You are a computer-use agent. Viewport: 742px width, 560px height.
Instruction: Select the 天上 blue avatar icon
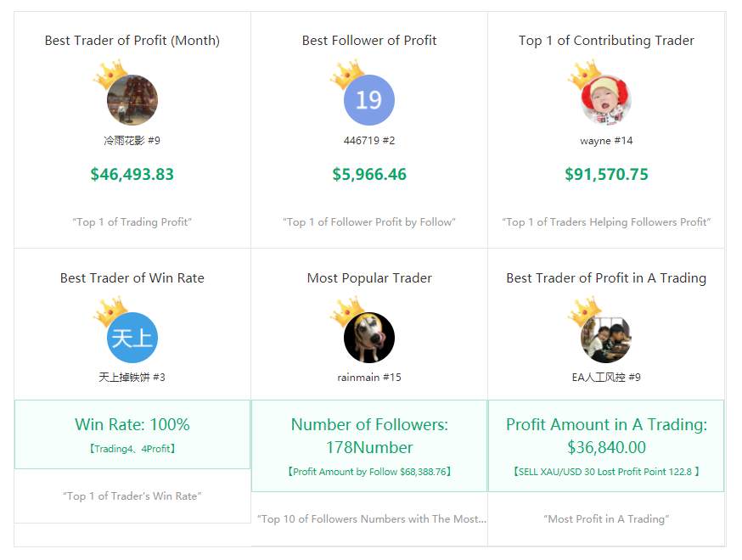point(132,337)
